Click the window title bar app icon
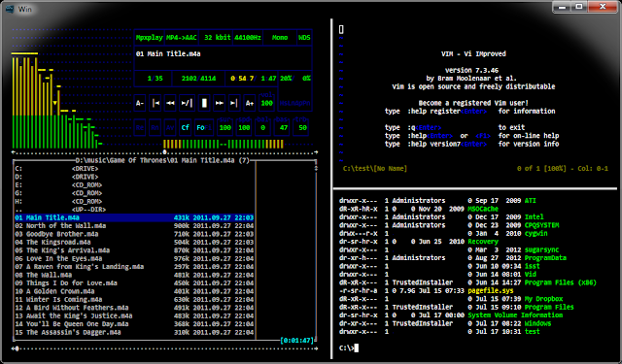 click(x=10, y=9)
